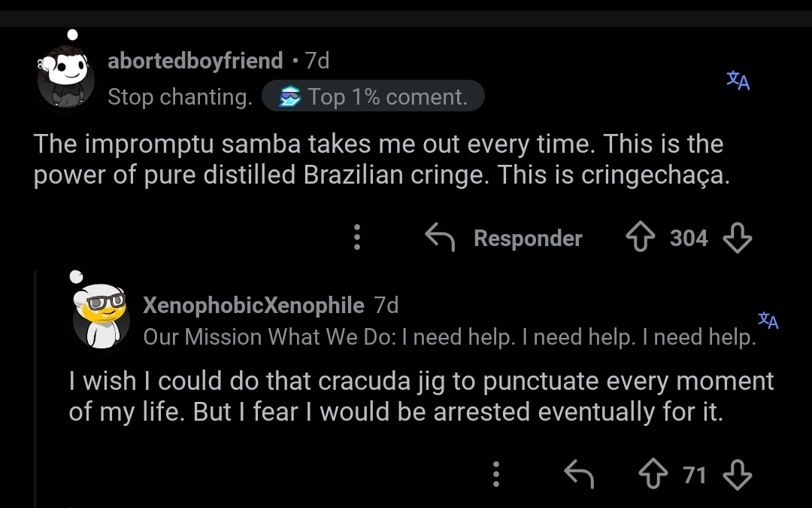Screen dimensions: 812x508
Task: Tap reply arrow on XenophobicXenophile's comment
Action: (579, 475)
